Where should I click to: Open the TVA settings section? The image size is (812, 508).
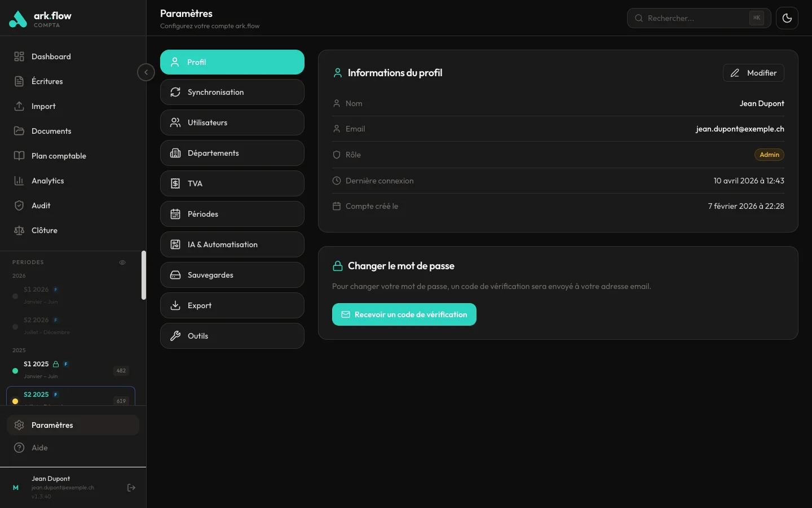(x=232, y=183)
